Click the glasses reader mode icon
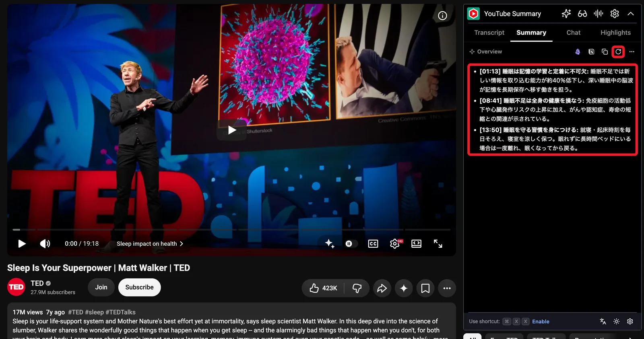 pyautogui.click(x=582, y=14)
